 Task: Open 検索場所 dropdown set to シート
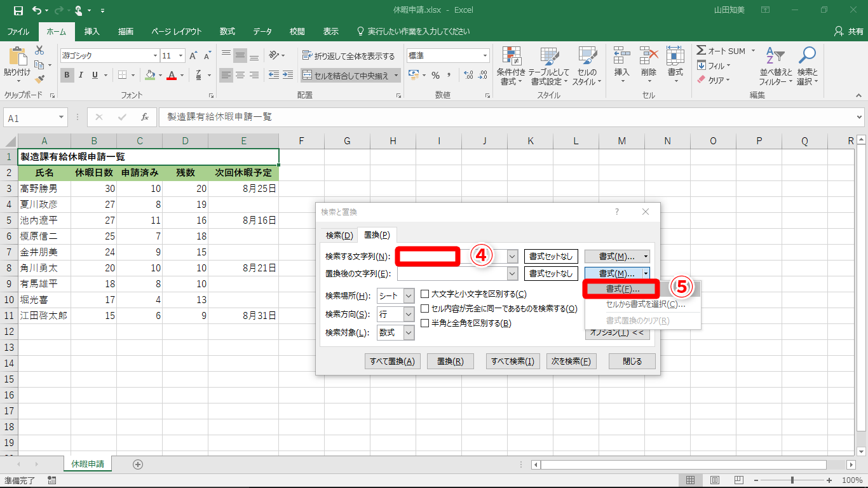[409, 295]
